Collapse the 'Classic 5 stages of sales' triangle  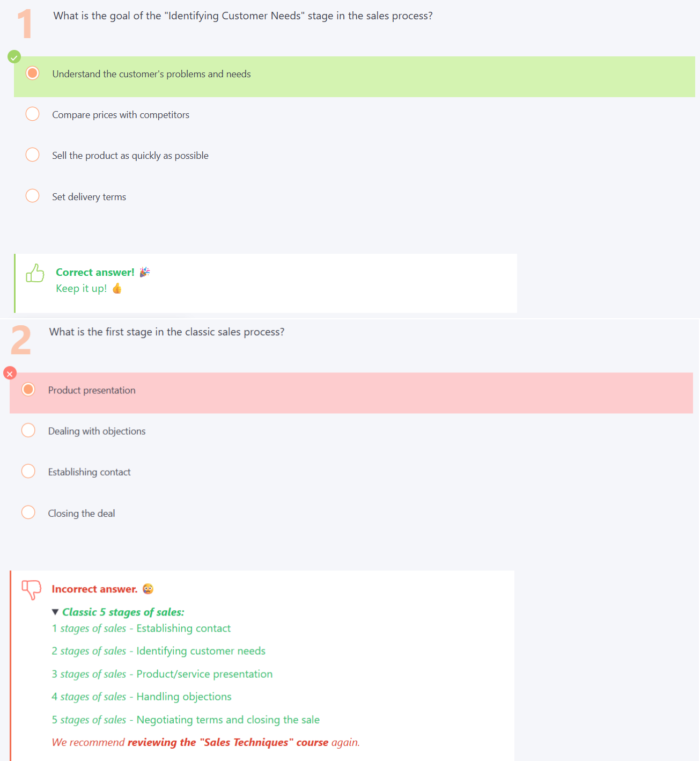(x=55, y=612)
